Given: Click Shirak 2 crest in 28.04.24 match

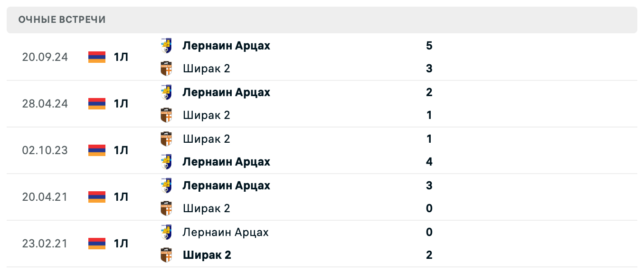Looking at the screenshot, I should [166, 115].
